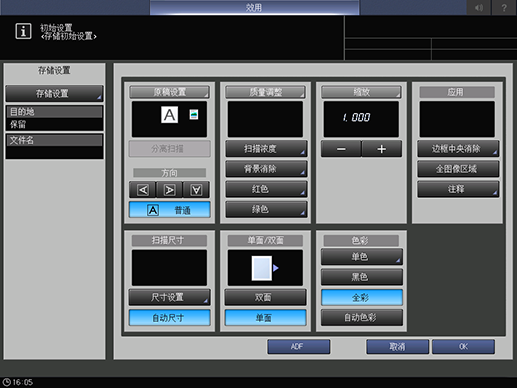Click the application preview box
The image size is (517, 388).
[457, 119]
